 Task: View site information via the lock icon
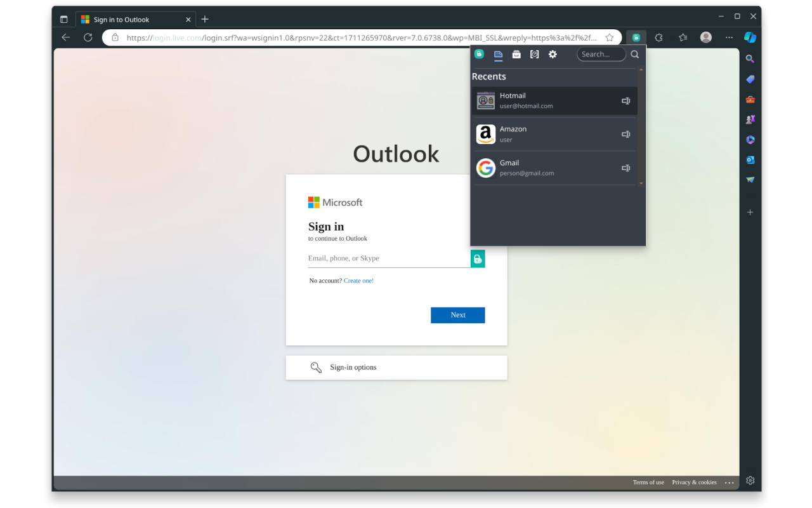coord(115,37)
